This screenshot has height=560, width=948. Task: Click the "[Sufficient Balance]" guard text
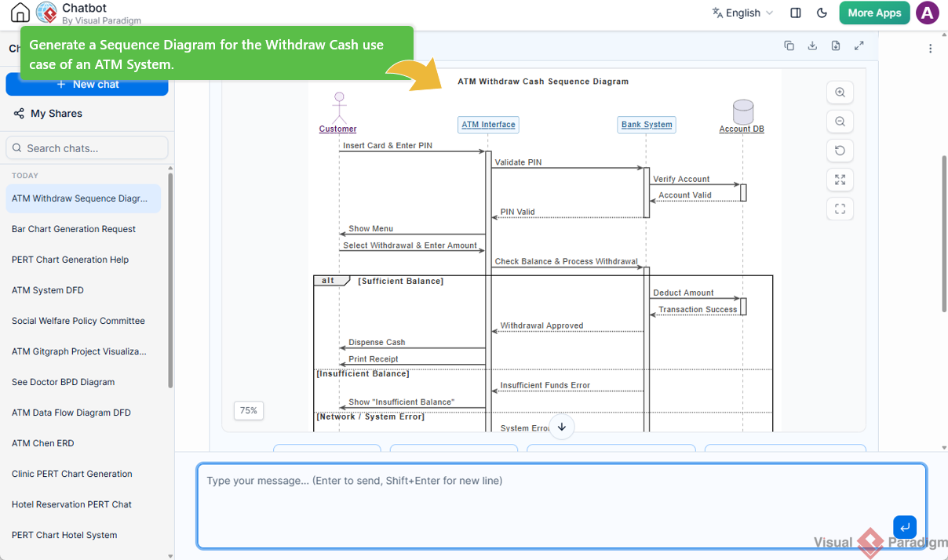pos(401,281)
